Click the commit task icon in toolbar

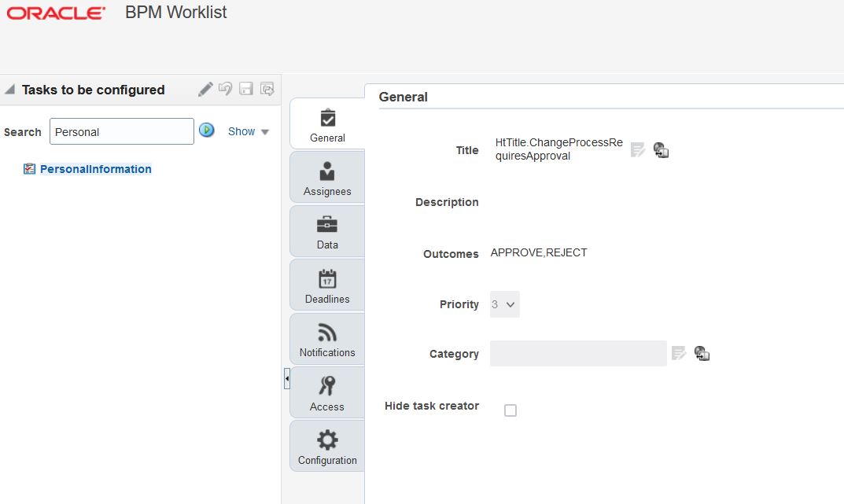pyautogui.click(x=267, y=89)
